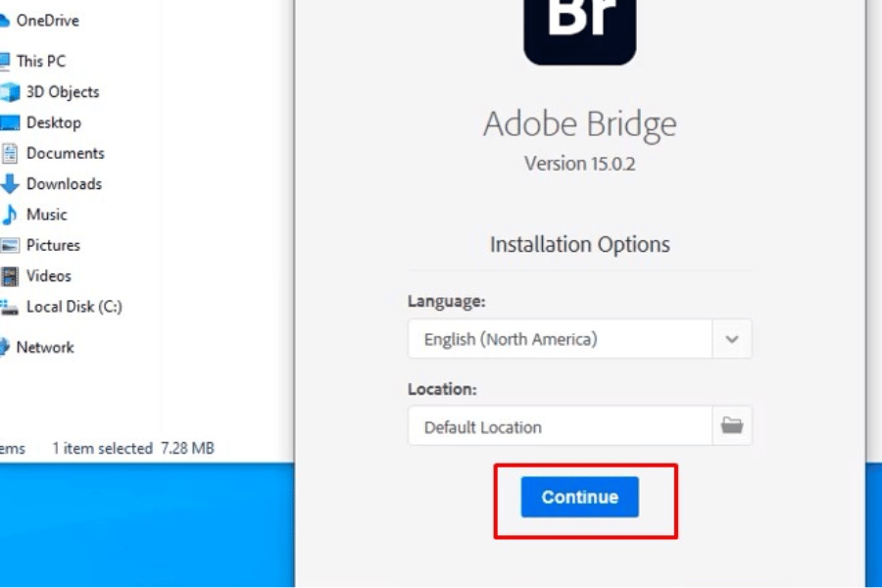Click the Local Disk (C:) drive icon
Viewport: 882px width, 588px height.
tap(10, 308)
